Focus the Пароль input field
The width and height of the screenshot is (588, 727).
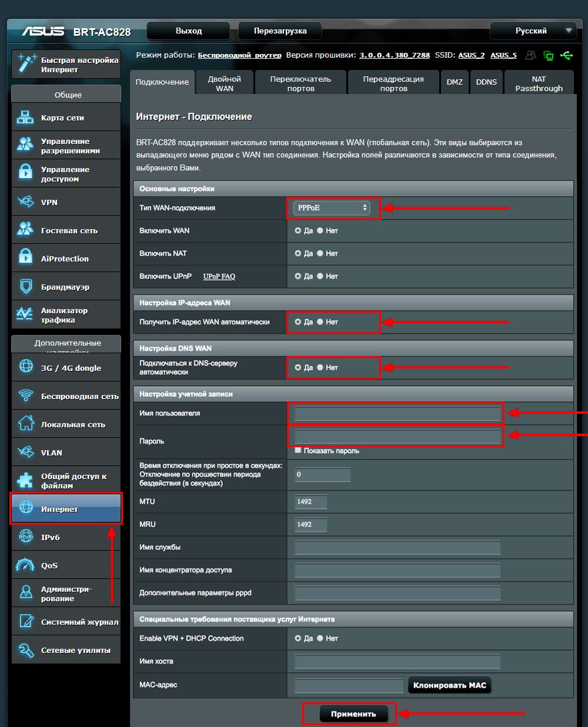click(x=397, y=437)
